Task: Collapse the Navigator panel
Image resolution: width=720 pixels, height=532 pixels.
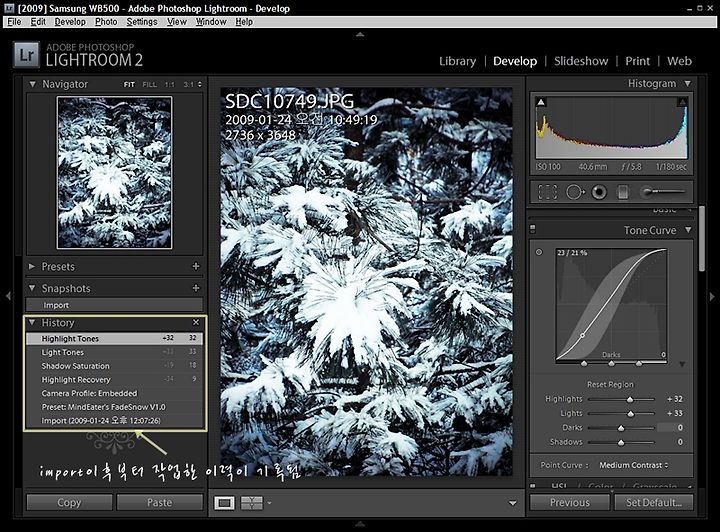Action: [x=32, y=84]
